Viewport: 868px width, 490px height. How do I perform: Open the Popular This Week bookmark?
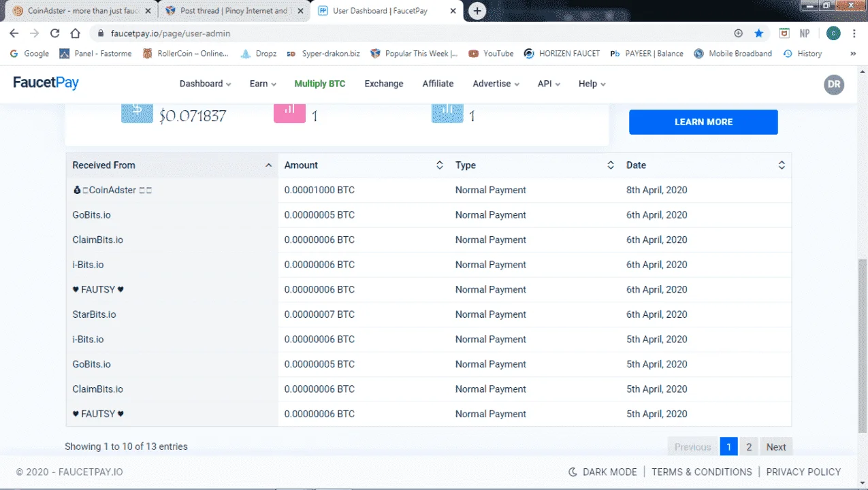click(414, 54)
